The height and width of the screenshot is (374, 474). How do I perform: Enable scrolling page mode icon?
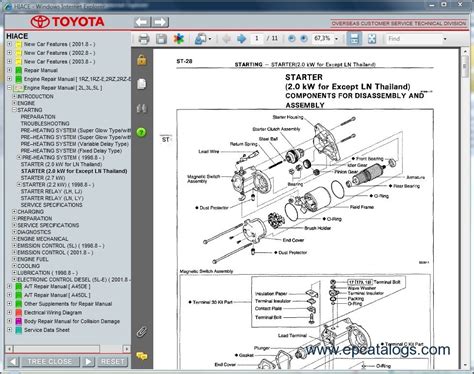(354, 39)
